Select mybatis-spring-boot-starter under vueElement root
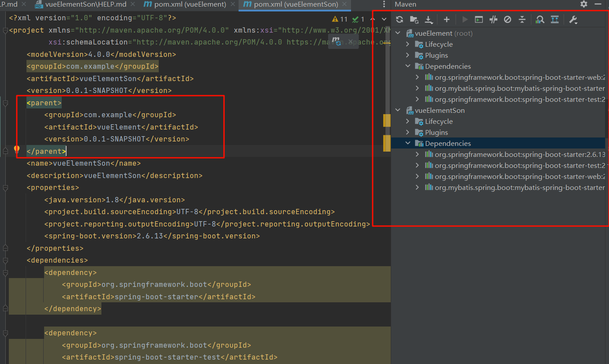 point(519,88)
